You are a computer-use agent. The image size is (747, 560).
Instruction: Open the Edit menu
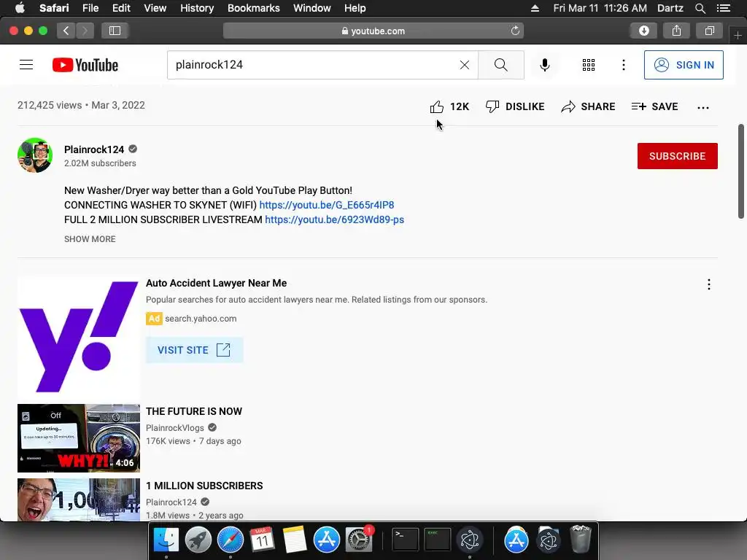[121, 8]
